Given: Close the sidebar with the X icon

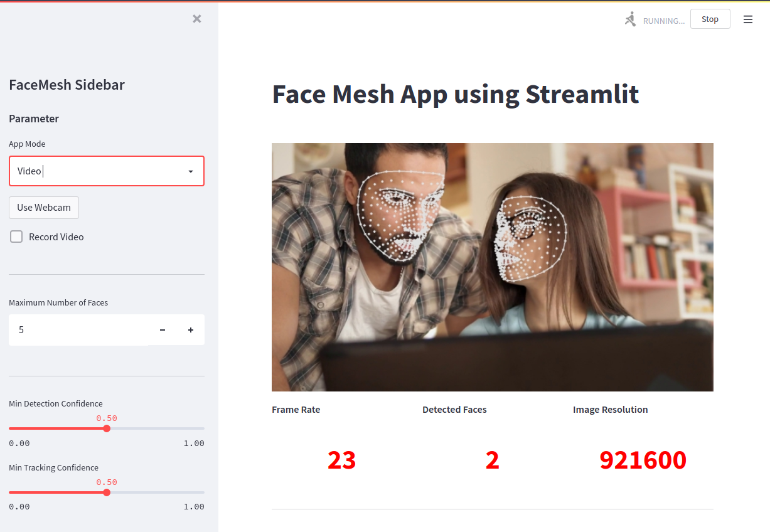Looking at the screenshot, I should pyautogui.click(x=197, y=19).
